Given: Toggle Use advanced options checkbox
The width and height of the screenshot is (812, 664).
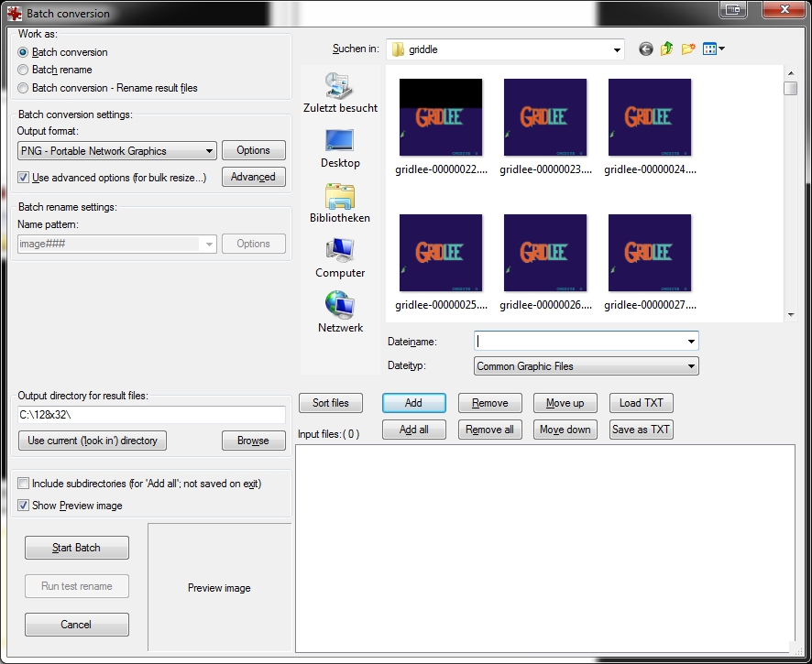Looking at the screenshot, I should point(24,178).
